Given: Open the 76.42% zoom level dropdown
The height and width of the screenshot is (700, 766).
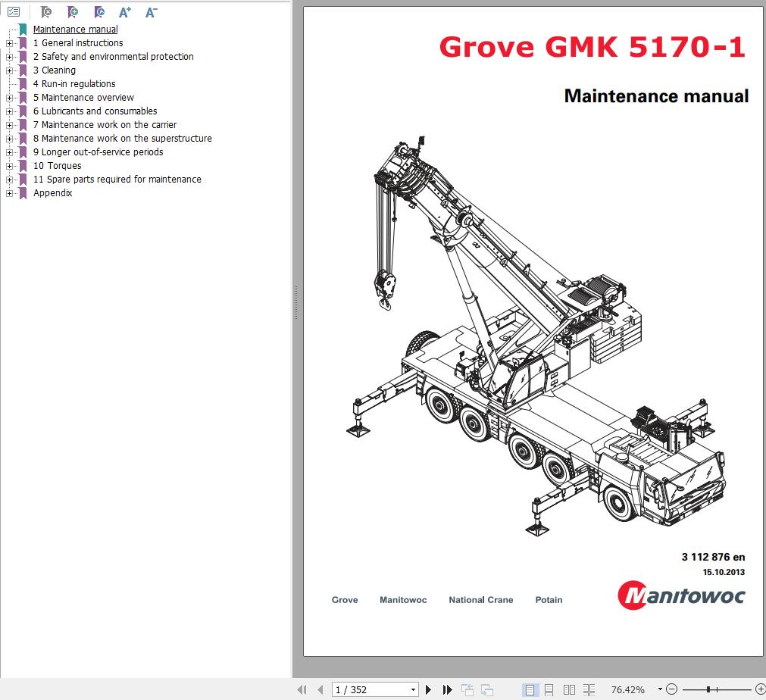Looking at the screenshot, I should click(660, 689).
